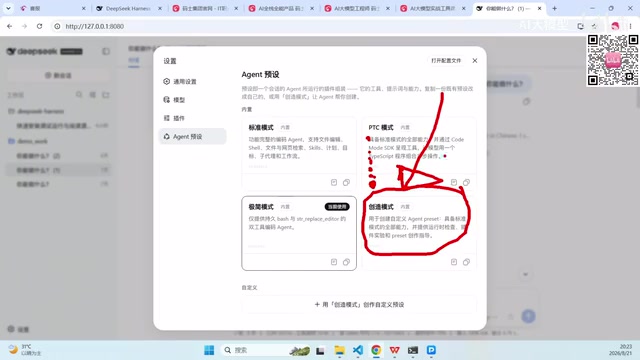640x360 pixels.
Task: Duplicate the PTC 模式 preset with its copy icon
Action: click(466, 182)
